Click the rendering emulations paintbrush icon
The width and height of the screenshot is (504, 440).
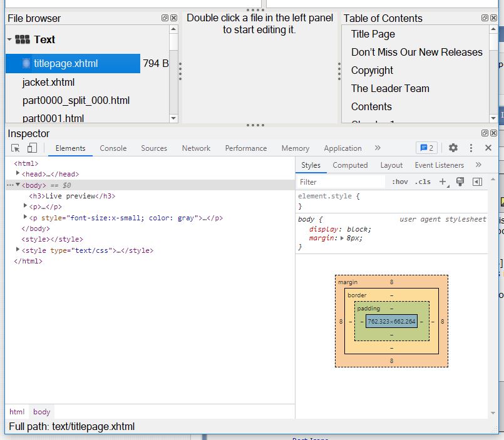[x=460, y=182]
